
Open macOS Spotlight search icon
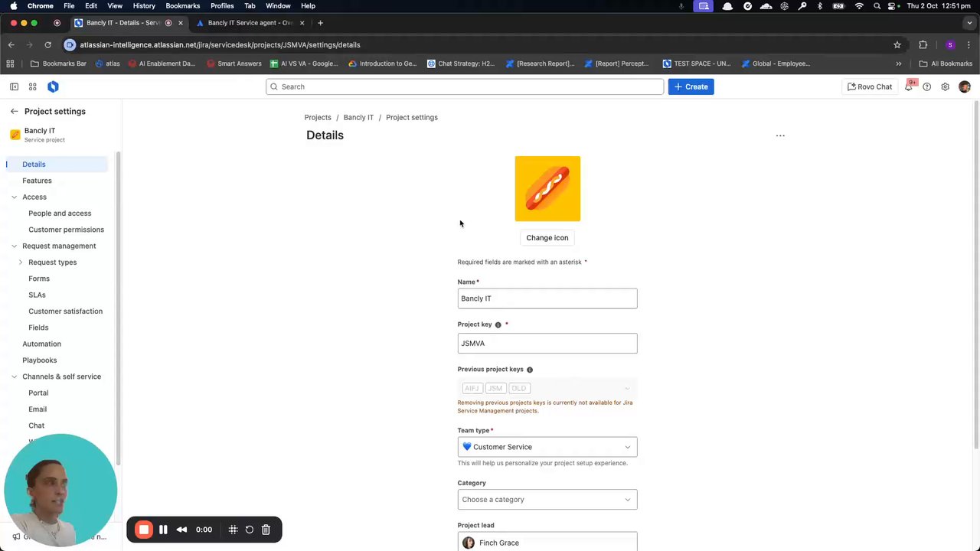point(877,6)
